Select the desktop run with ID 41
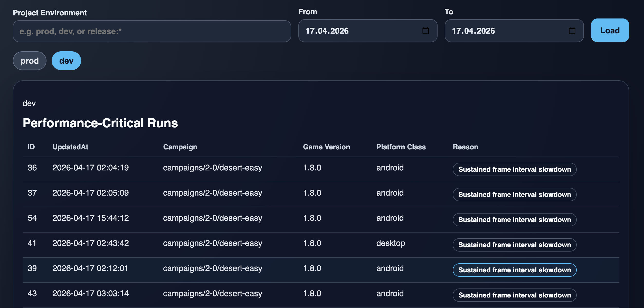 pyautogui.click(x=32, y=243)
